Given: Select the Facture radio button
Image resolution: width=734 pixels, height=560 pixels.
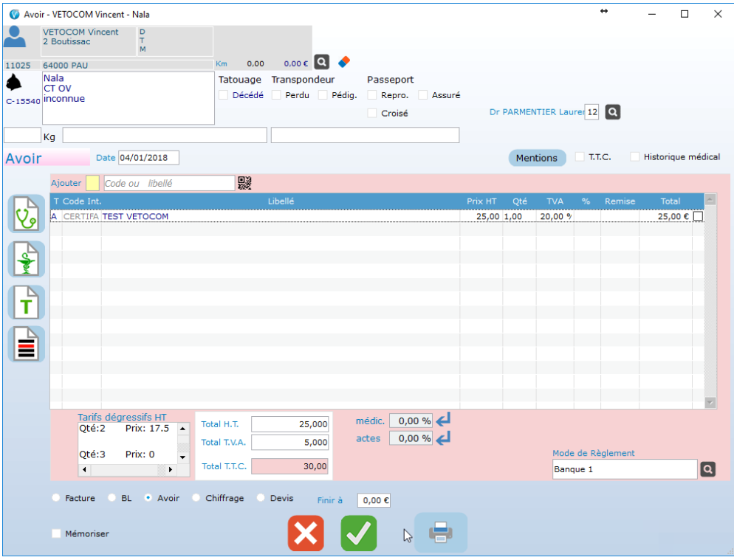Looking at the screenshot, I should pyautogui.click(x=55, y=498).
